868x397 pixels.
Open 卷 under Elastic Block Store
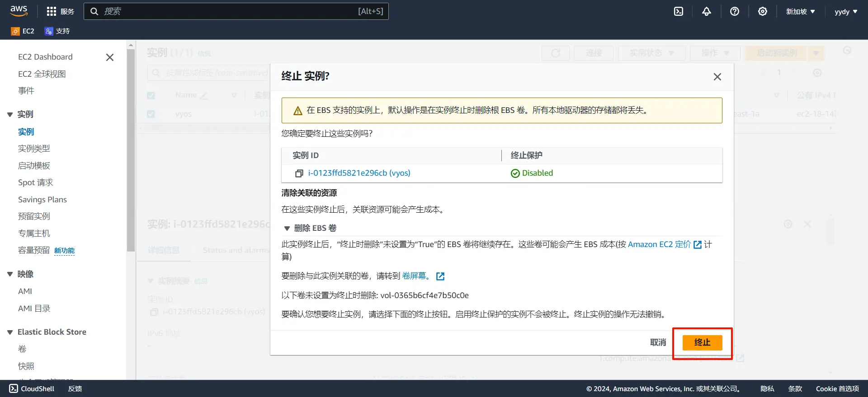coord(22,349)
